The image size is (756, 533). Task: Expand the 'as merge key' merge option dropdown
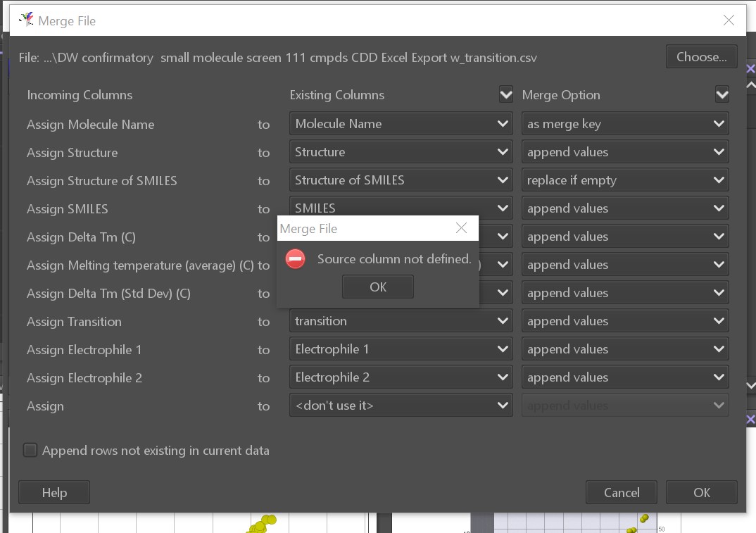[x=624, y=124]
